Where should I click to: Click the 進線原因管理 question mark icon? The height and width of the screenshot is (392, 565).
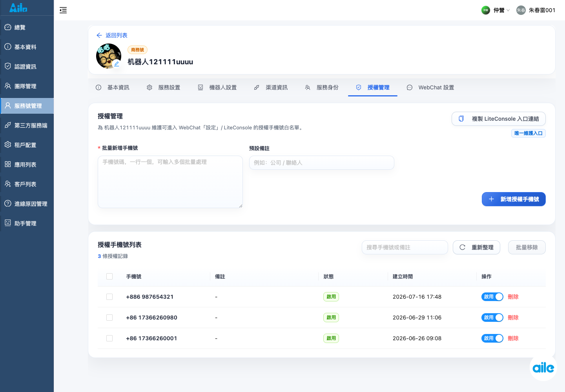(x=8, y=203)
